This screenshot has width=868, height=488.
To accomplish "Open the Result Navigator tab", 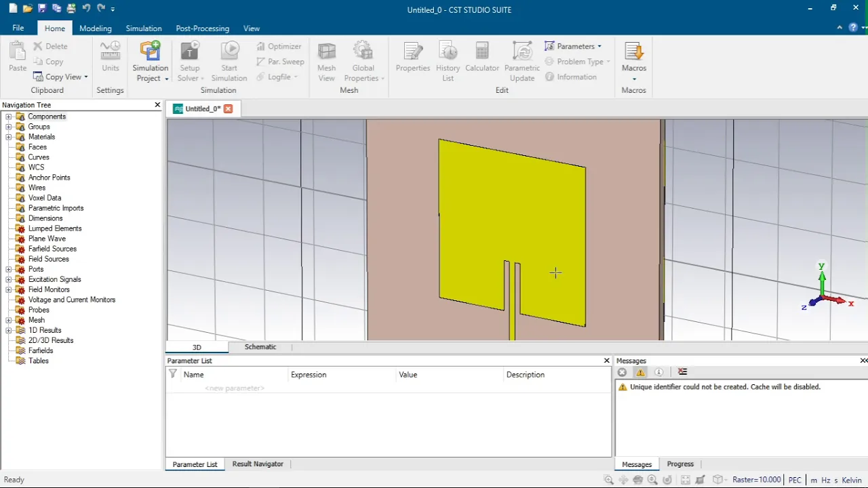I will 258,464.
